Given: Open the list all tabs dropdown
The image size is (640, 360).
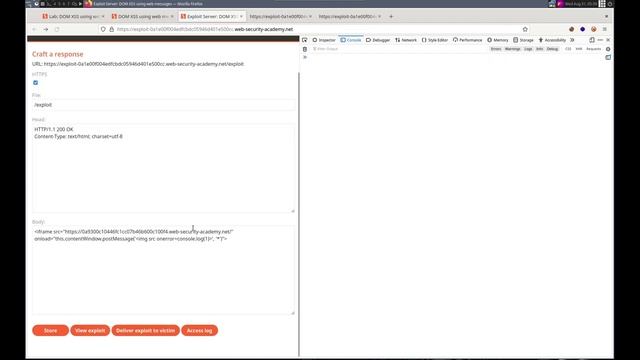Looking at the screenshot, I should click(606, 16).
